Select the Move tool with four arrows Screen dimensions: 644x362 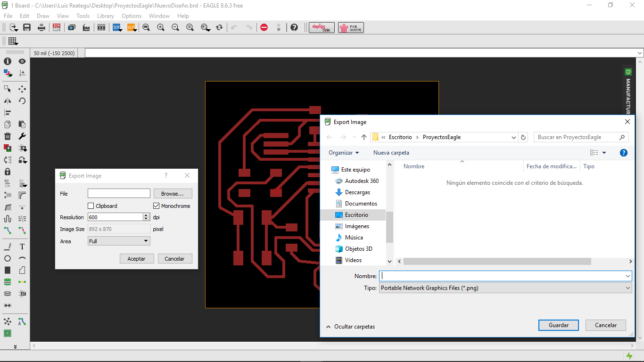[x=22, y=89]
